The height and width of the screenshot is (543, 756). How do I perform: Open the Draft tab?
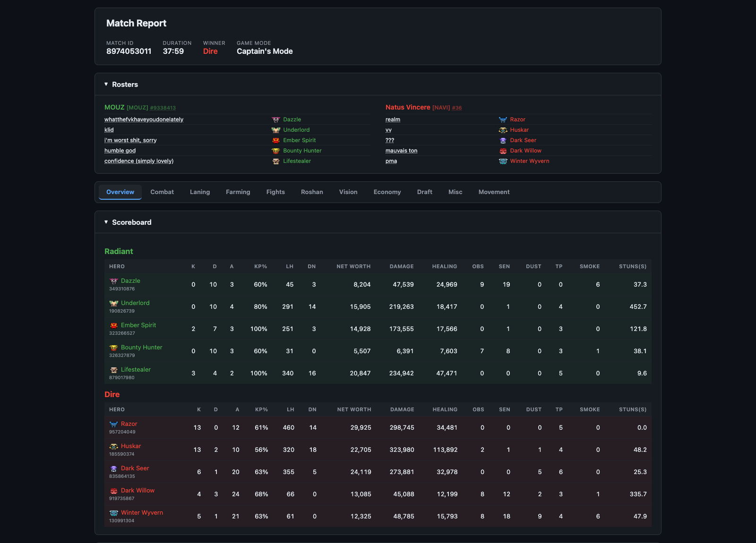point(425,192)
